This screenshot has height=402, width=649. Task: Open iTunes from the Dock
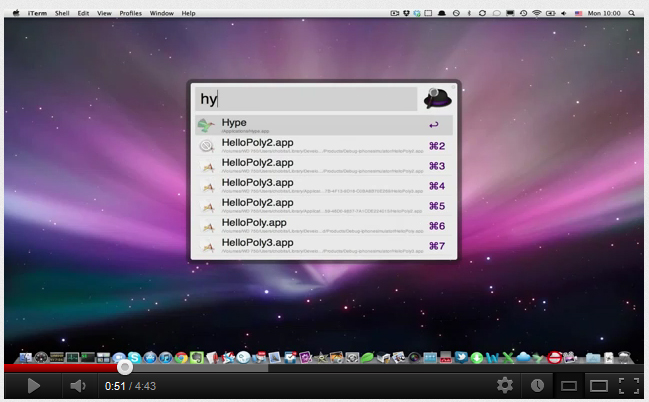(166, 357)
